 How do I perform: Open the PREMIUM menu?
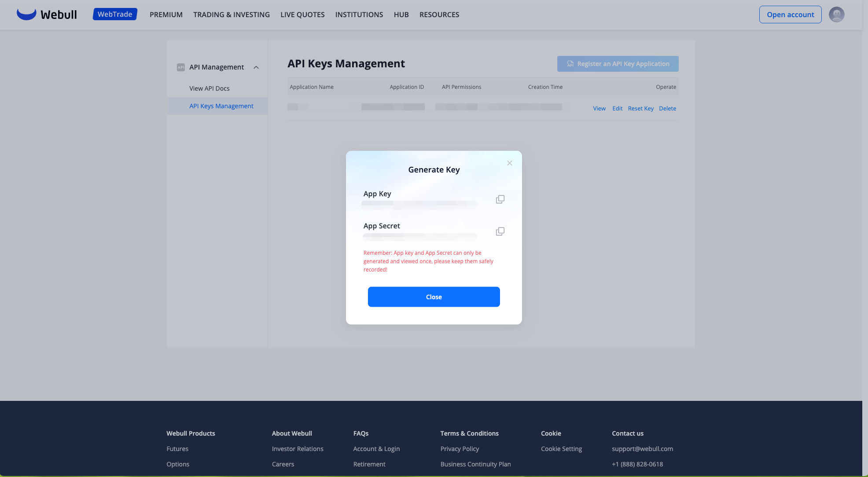(166, 15)
